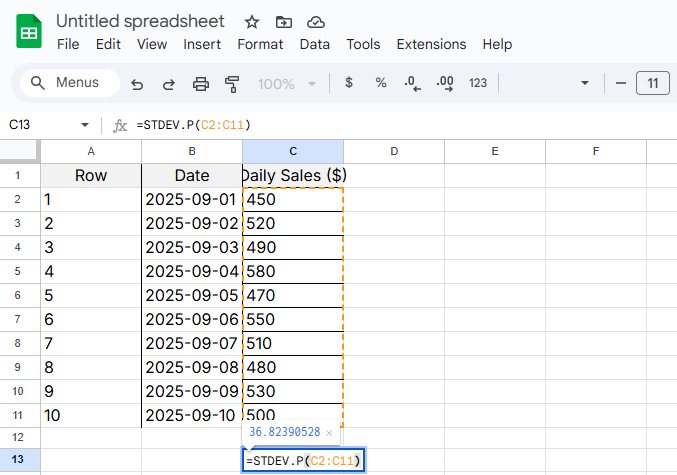Viewport: 677px width, 475px height.
Task: Decrease decimal places
Action: point(412,83)
